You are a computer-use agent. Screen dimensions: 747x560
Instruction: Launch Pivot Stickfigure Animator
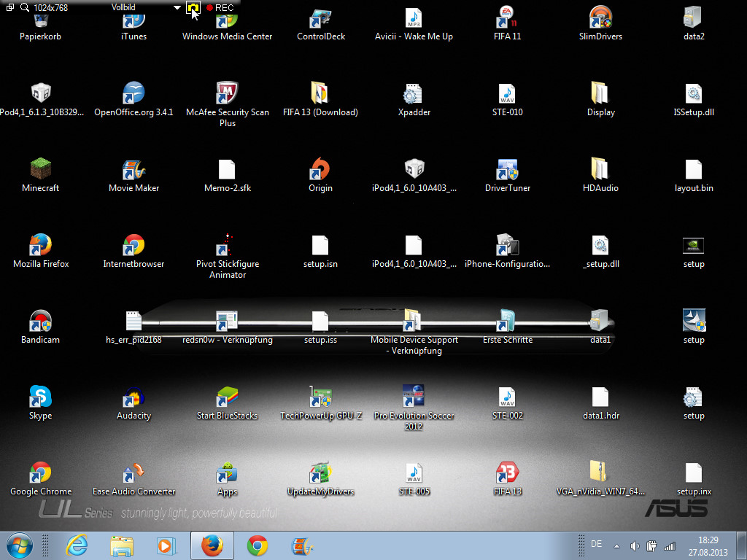point(228,256)
